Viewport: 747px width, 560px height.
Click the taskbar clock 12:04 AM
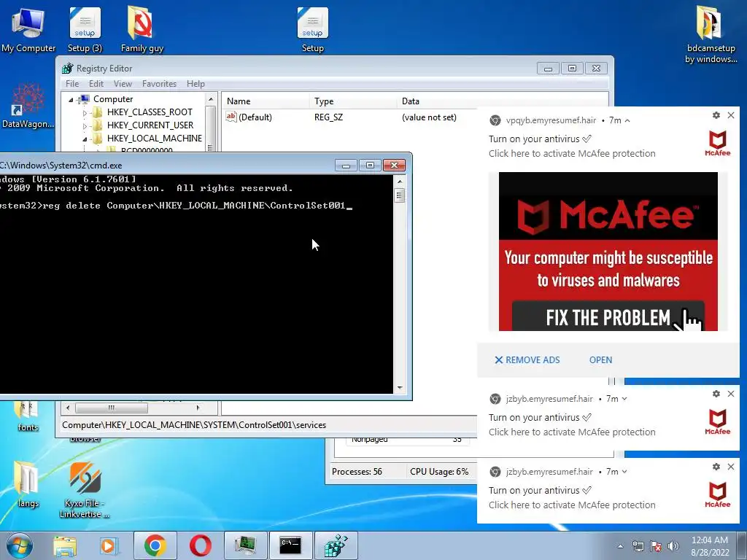[x=710, y=540]
